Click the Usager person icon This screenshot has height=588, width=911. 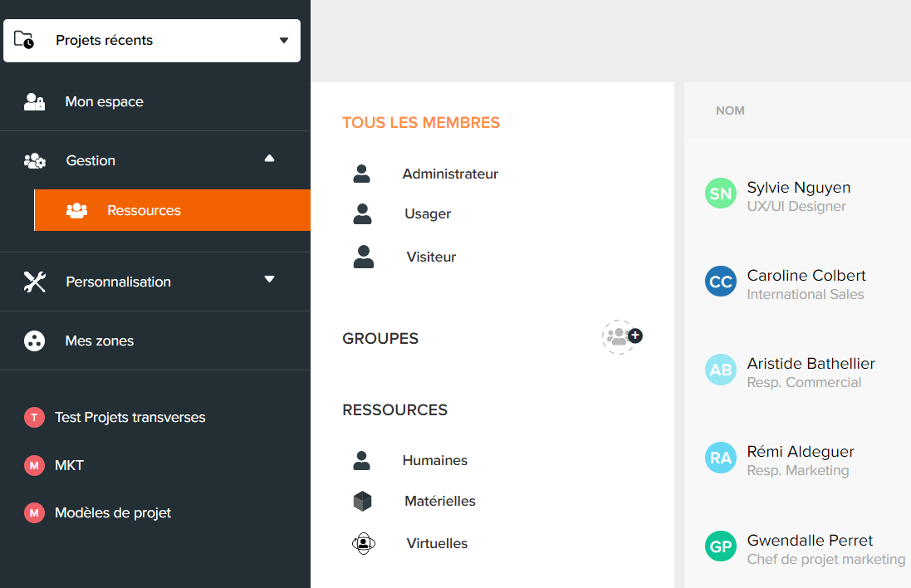pos(363,213)
